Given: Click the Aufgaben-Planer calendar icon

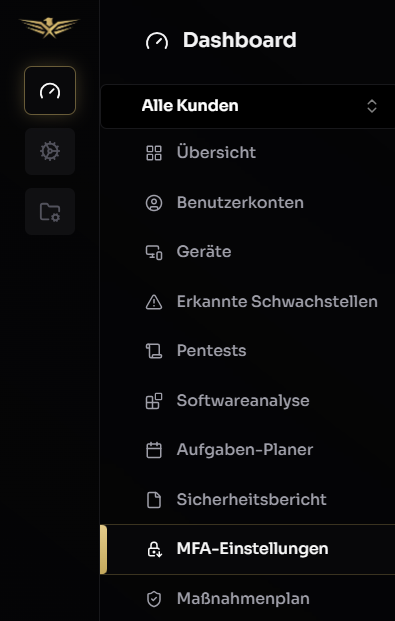Looking at the screenshot, I should pyautogui.click(x=154, y=450).
